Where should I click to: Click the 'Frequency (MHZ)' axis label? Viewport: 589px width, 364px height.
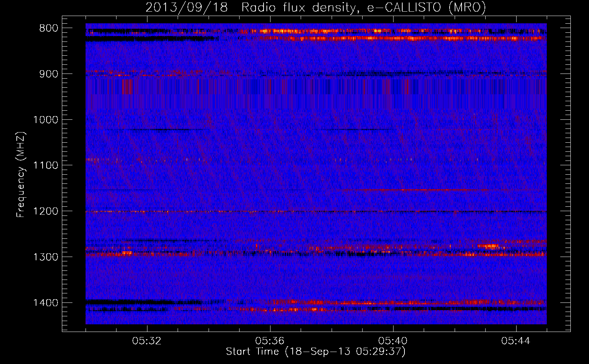tap(21, 175)
